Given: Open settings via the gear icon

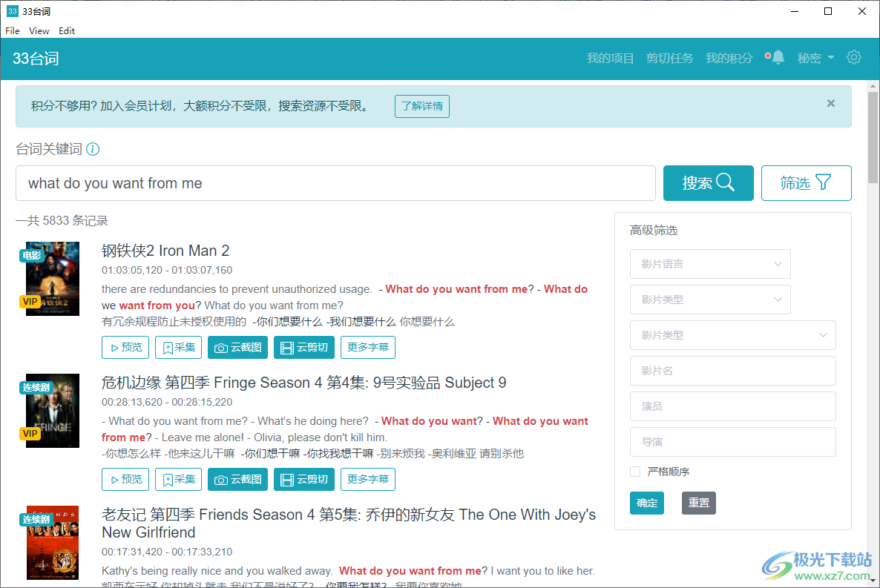Looking at the screenshot, I should click(853, 57).
